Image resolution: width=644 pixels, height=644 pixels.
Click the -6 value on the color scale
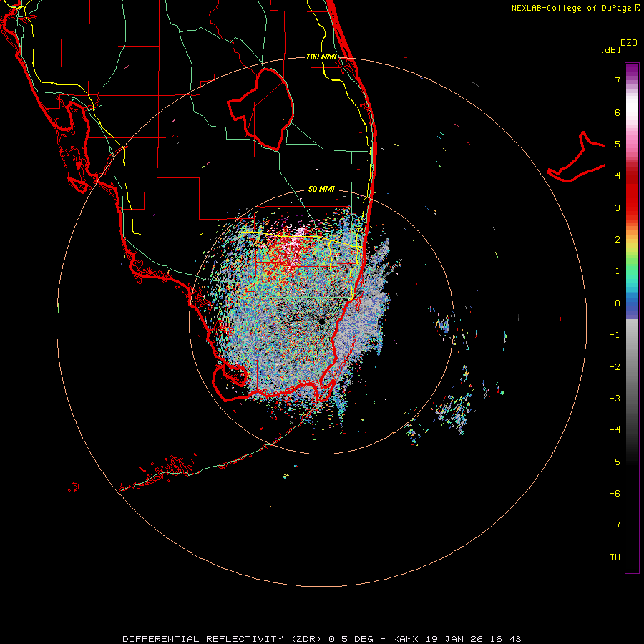[615, 494]
